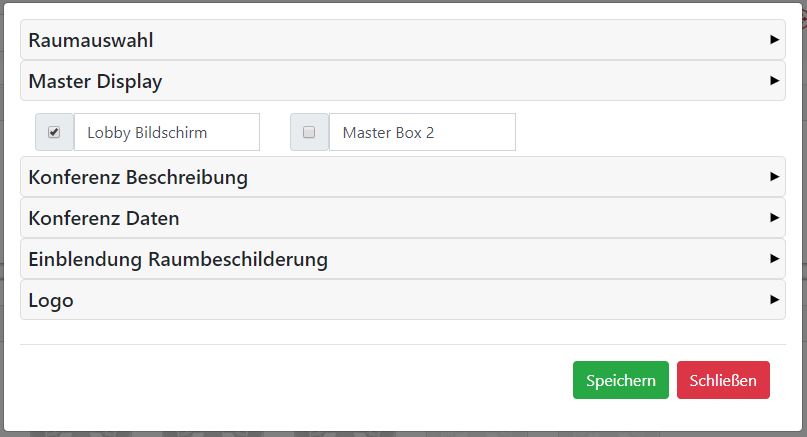
Task: Focus the Lobby Bildschirm text field
Action: [166, 132]
